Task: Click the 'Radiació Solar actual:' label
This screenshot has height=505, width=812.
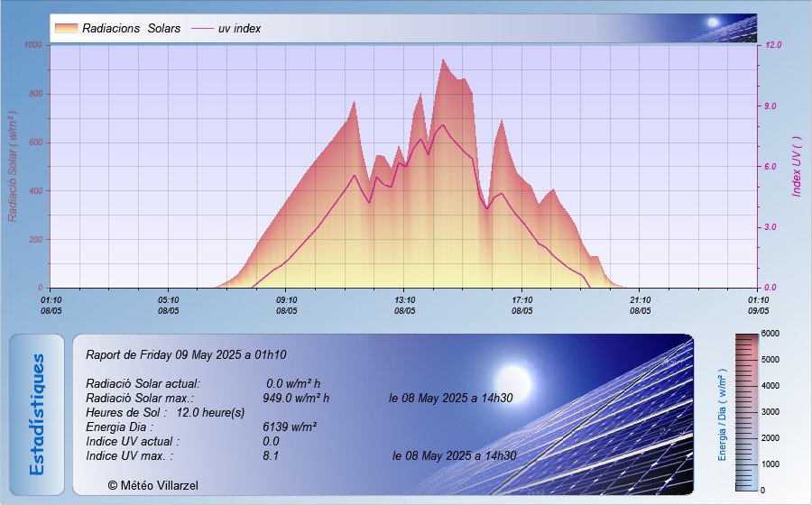Action: [143, 384]
